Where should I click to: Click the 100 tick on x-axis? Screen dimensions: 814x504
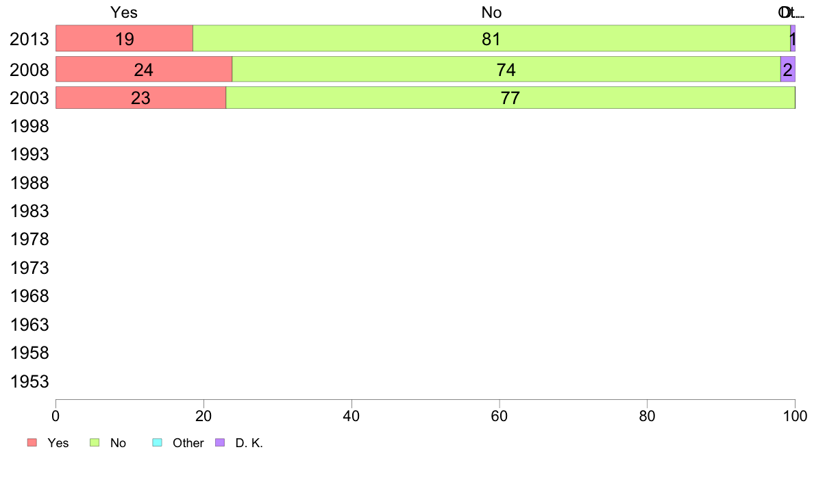[795, 416]
